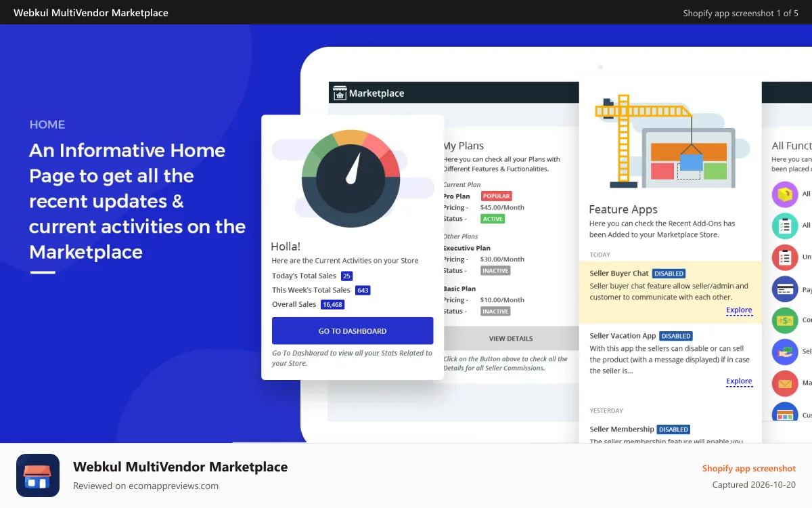812x508 pixels.
Task: Open Explore link under Seller Vacation App
Action: [x=739, y=381]
